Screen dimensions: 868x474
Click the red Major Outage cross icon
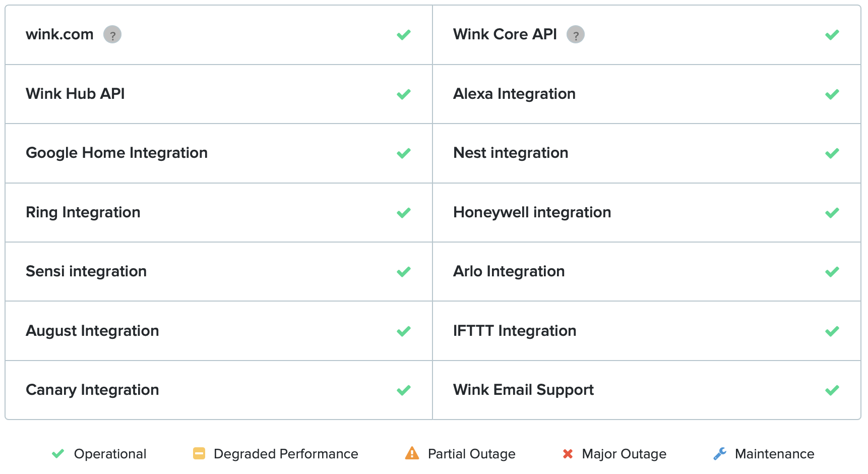click(568, 454)
